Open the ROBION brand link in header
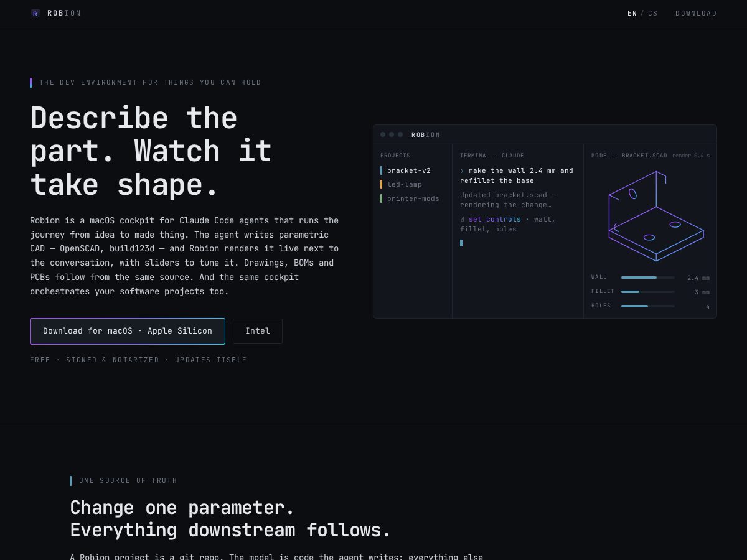 coord(55,13)
